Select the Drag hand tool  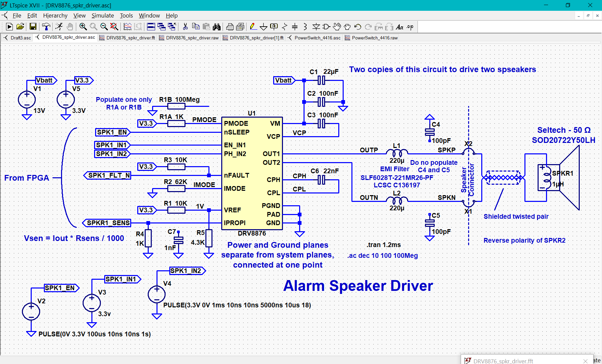point(347,27)
